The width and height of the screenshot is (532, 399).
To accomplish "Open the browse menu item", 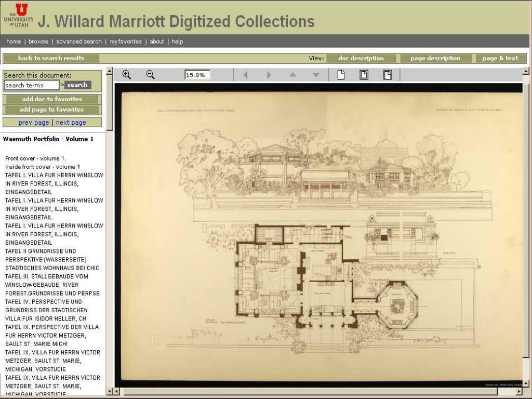I will click(38, 42).
